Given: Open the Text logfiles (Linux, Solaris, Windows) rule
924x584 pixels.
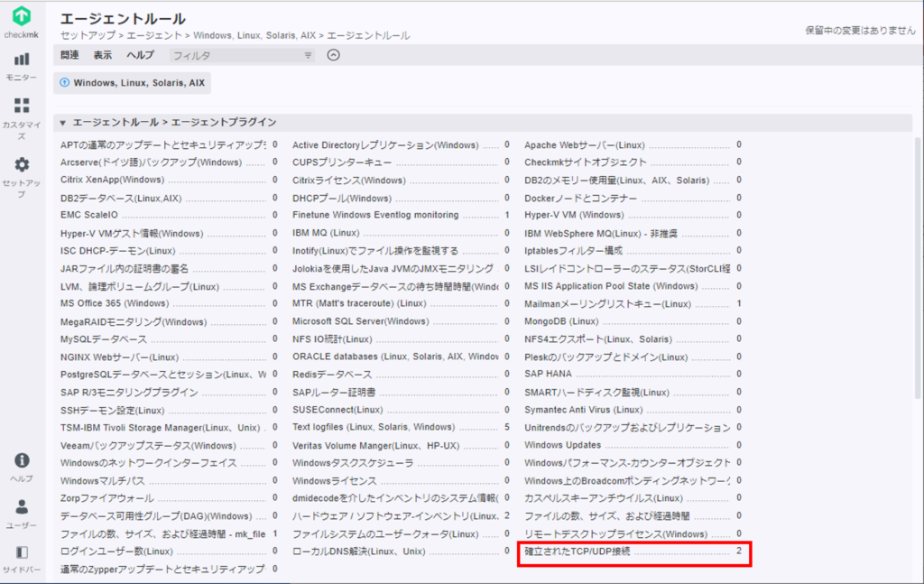Looking at the screenshot, I should point(374,427).
